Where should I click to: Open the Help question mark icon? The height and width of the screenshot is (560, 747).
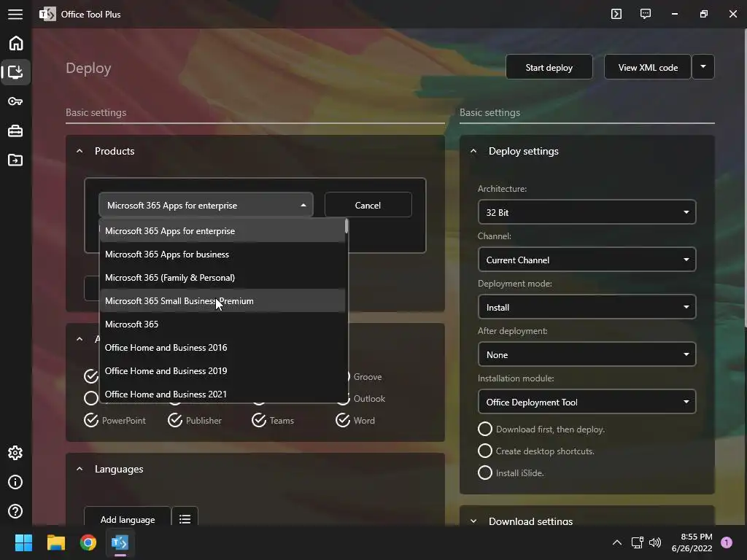tap(15, 511)
